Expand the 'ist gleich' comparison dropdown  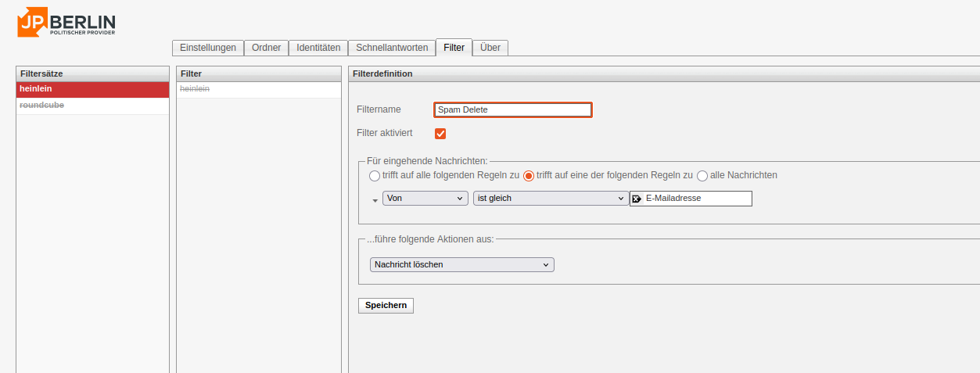(x=550, y=199)
